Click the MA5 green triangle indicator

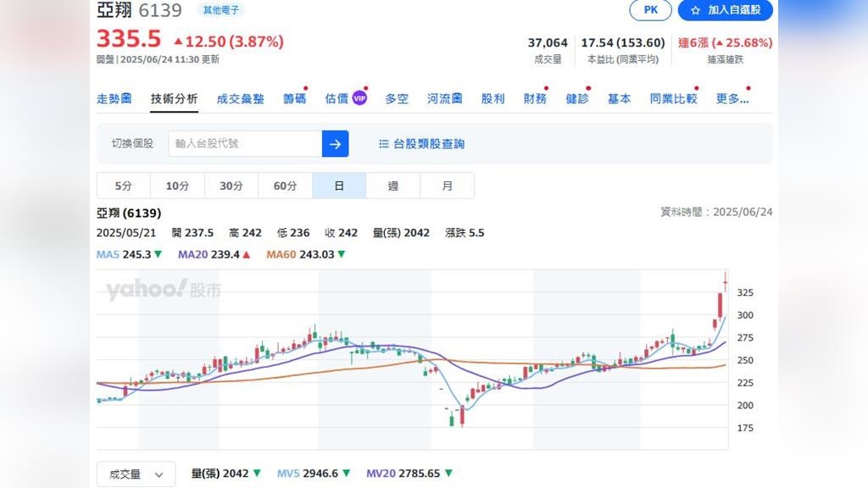158,254
